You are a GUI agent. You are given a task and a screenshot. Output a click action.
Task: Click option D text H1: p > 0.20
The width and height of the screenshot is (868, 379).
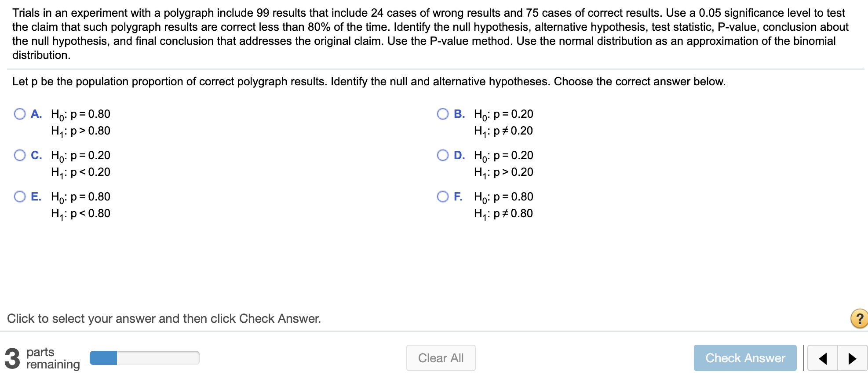(503, 172)
